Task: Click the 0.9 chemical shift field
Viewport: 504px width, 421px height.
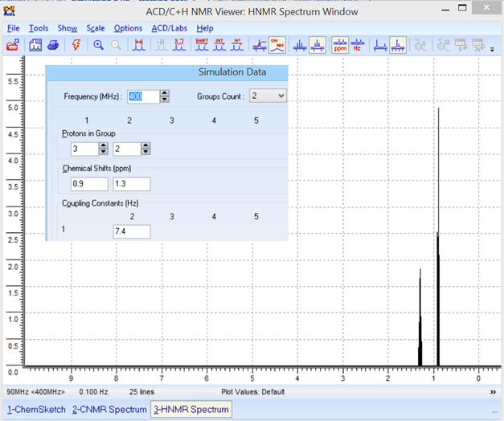Action: [x=89, y=184]
